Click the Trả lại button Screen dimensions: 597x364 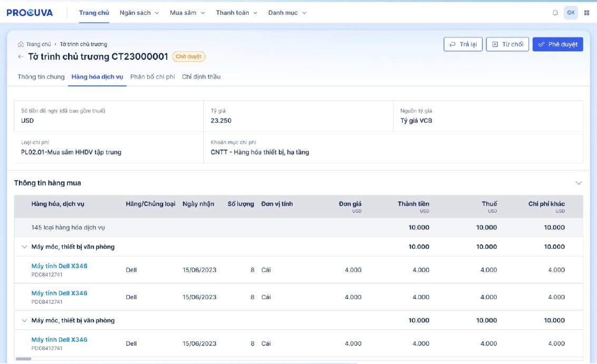pos(463,44)
